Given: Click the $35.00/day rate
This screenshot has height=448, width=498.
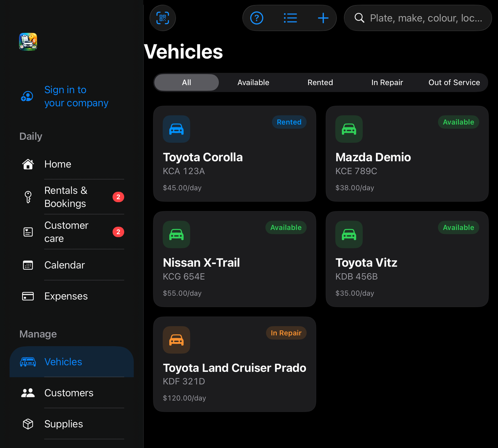Looking at the screenshot, I should point(355,293).
